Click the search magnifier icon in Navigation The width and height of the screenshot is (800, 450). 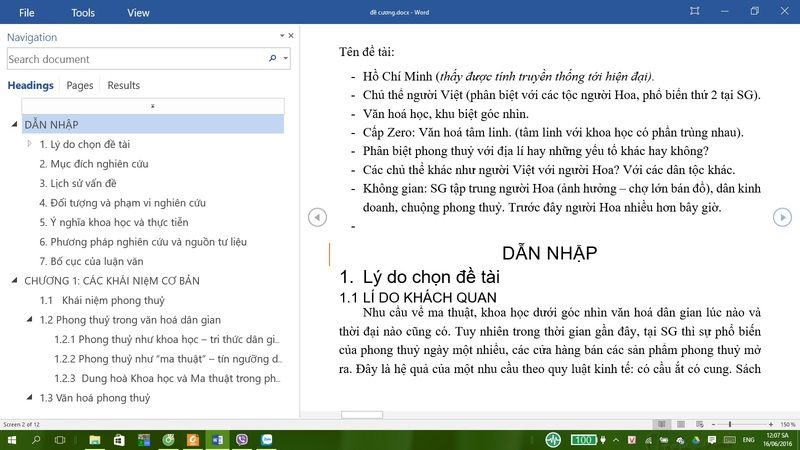(272, 59)
